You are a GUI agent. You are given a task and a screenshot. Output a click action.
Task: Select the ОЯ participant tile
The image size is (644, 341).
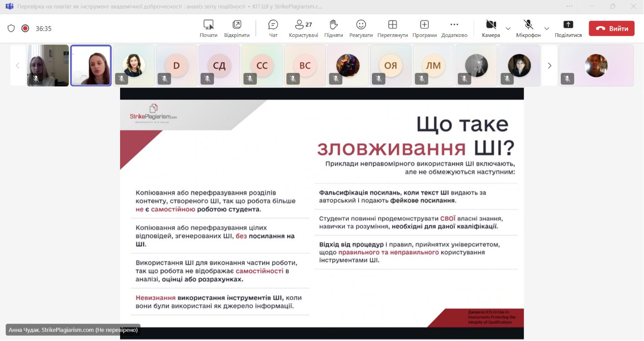(x=391, y=65)
